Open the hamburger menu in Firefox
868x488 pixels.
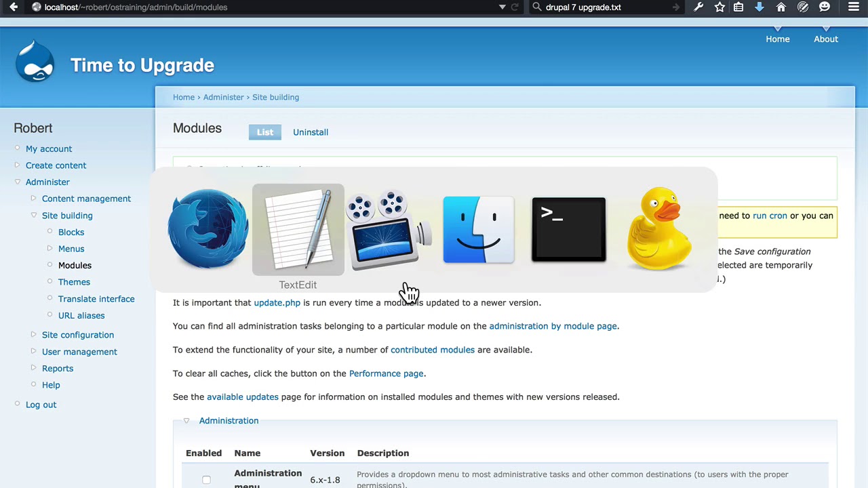pos(853,7)
